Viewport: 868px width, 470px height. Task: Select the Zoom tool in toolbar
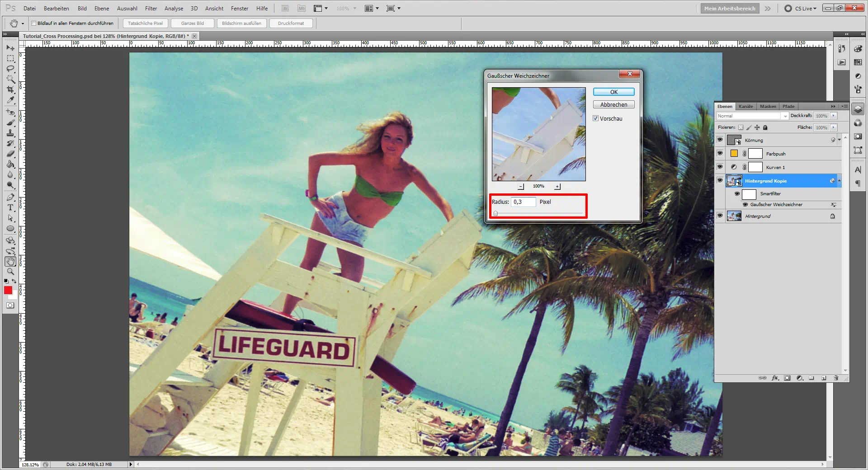[10, 272]
